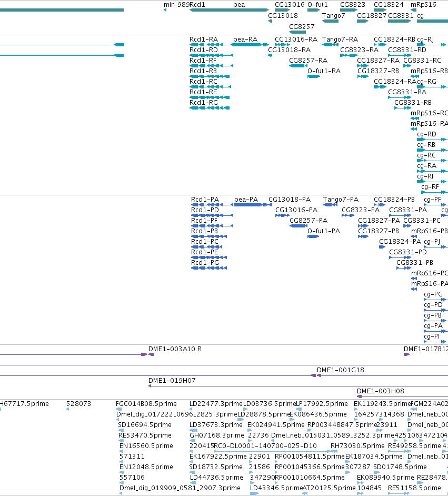Click the CG18327 gene label
The height and width of the screenshot is (496, 448).
[x=372, y=15]
